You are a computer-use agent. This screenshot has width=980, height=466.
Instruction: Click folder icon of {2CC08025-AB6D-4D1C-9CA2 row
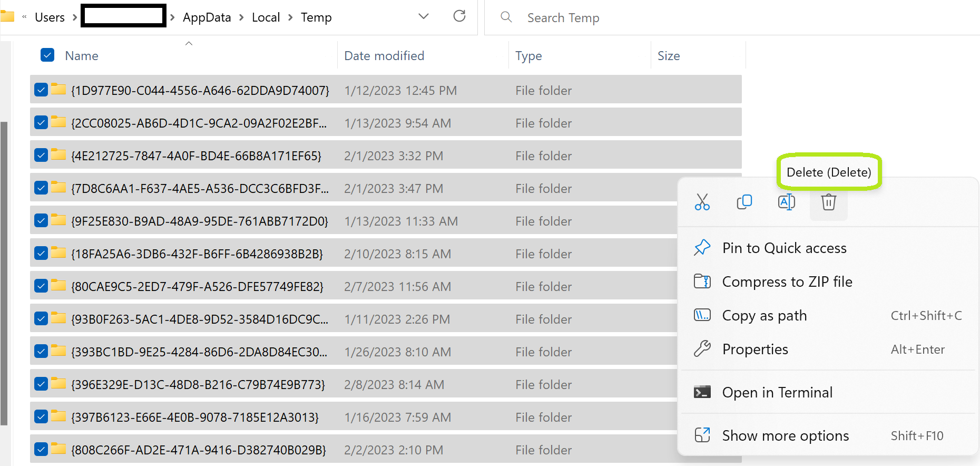58,122
